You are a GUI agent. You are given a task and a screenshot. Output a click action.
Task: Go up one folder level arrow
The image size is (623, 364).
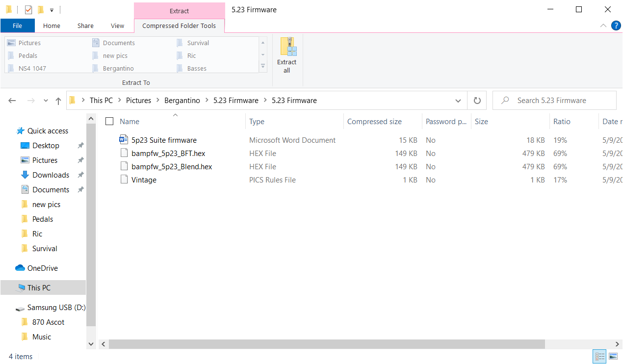(58, 101)
